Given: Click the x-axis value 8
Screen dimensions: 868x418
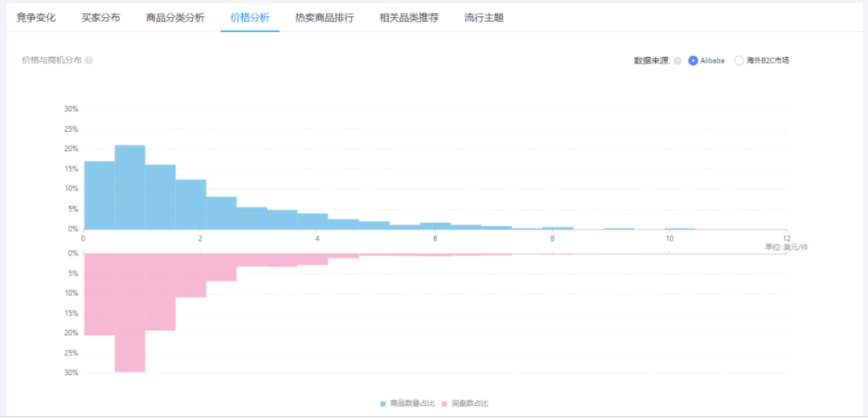Looking at the screenshot, I should coord(552,238).
